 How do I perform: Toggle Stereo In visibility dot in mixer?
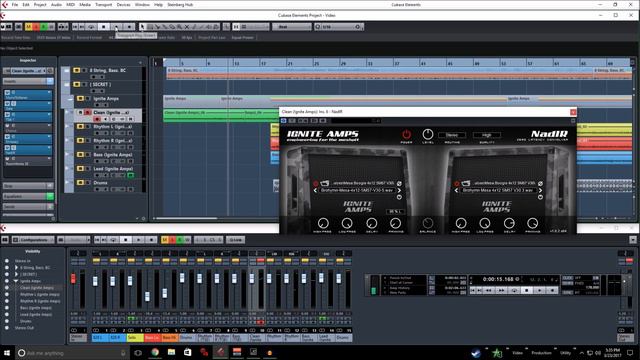[7, 261]
